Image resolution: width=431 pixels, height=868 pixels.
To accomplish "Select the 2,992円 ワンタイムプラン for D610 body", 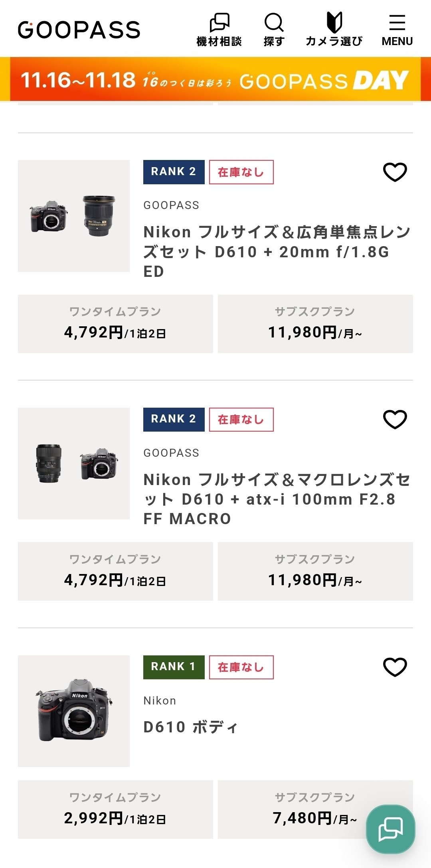I will point(115,809).
